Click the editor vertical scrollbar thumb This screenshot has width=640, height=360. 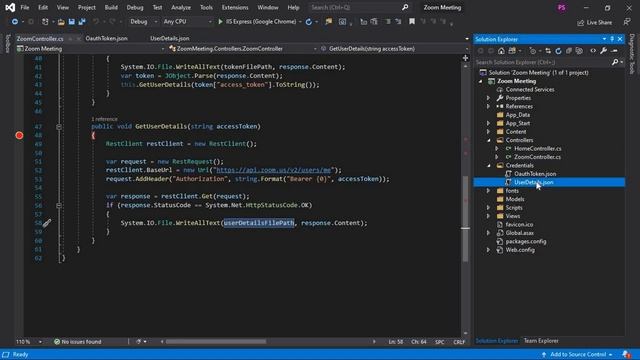(465, 218)
